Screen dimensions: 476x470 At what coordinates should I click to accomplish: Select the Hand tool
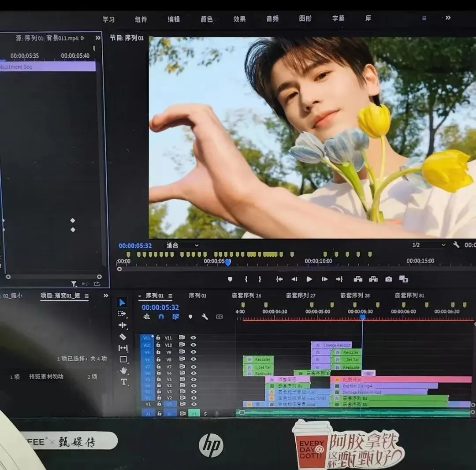tap(123, 370)
